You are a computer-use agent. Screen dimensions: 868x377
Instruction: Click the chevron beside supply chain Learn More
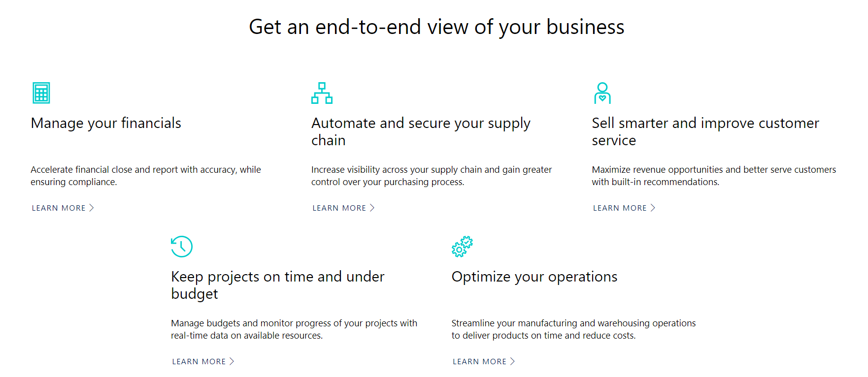[x=372, y=208]
